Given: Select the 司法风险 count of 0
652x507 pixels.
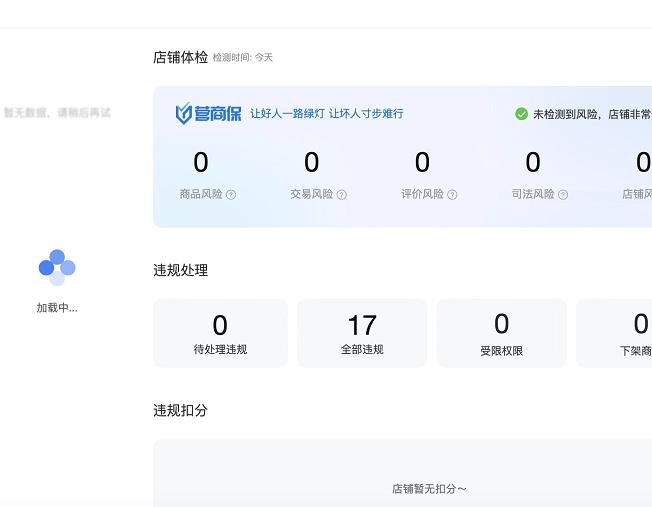Looking at the screenshot, I should coord(533,162).
